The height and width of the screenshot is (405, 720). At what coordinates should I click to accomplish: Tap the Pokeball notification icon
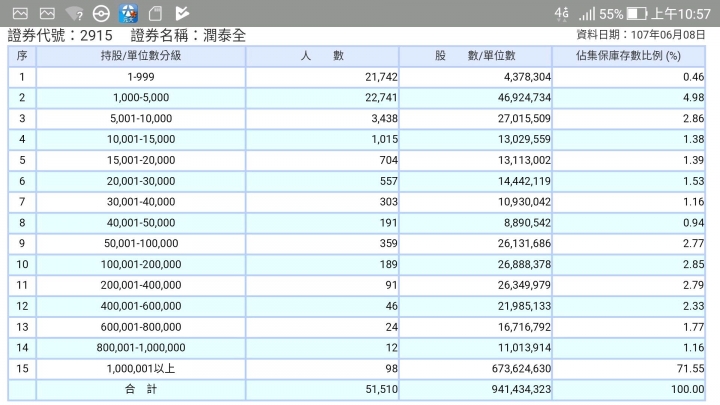pyautogui.click(x=101, y=14)
